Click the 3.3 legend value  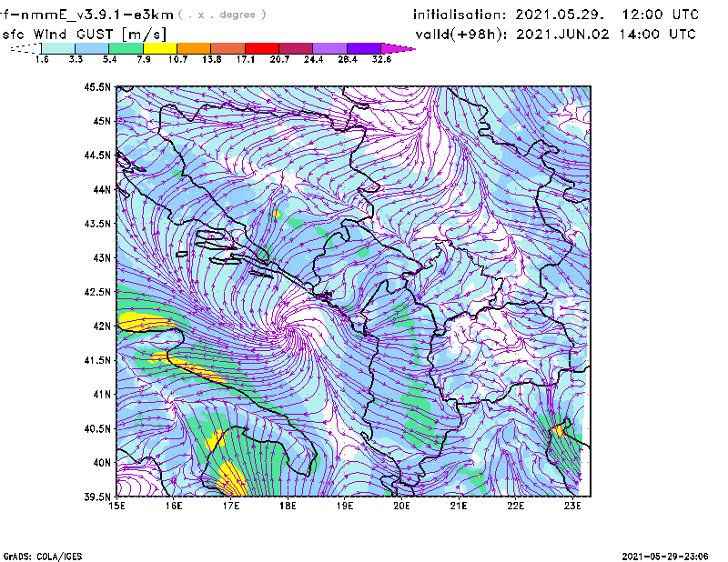coord(76,59)
